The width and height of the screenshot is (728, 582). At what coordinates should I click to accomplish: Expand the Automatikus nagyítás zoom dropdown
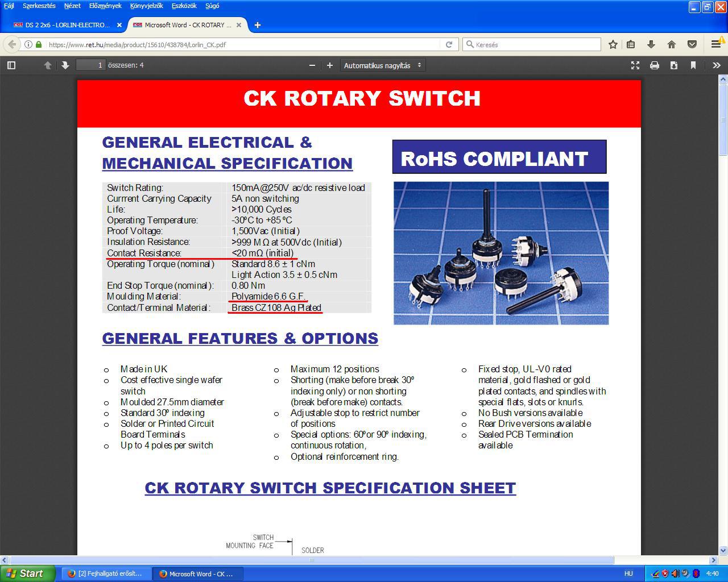click(x=383, y=65)
